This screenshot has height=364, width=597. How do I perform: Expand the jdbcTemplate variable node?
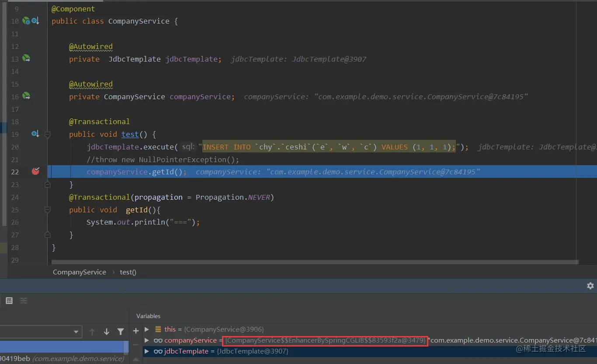[147, 351]
